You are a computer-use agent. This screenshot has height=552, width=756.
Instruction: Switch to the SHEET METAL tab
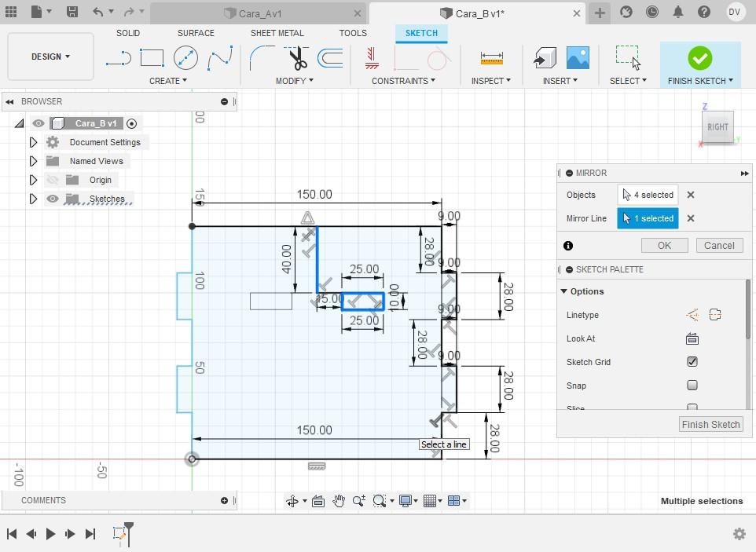pos(277,33)
